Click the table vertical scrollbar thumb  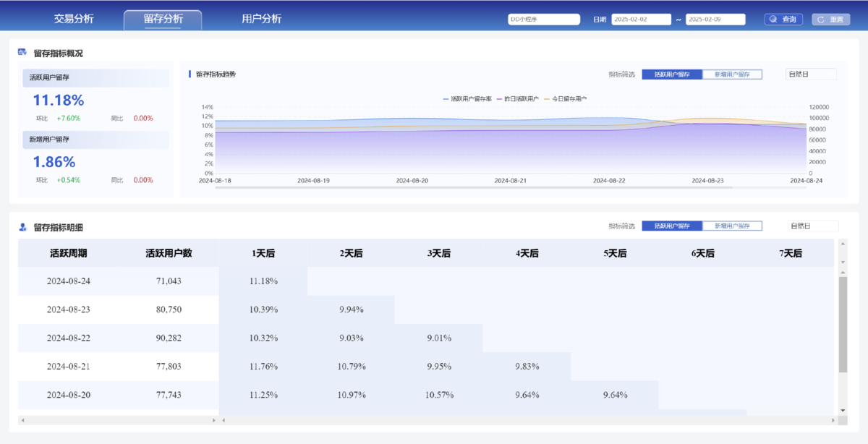point(843,325)
